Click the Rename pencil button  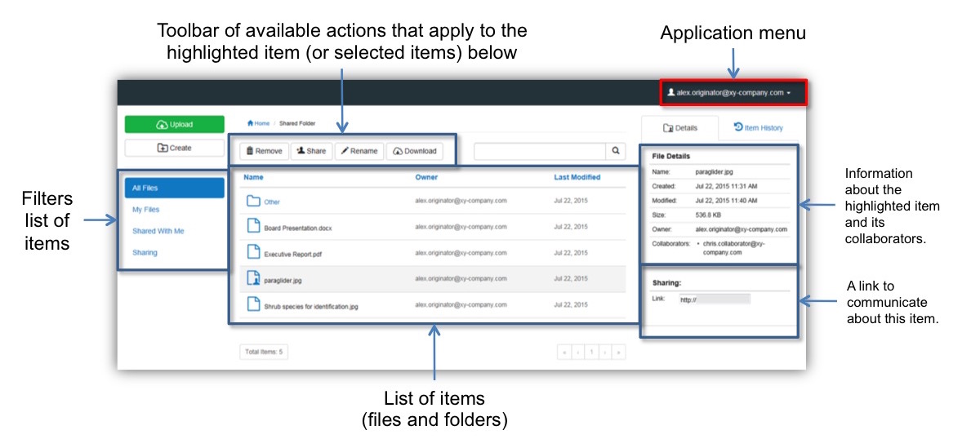click(359, 151)
